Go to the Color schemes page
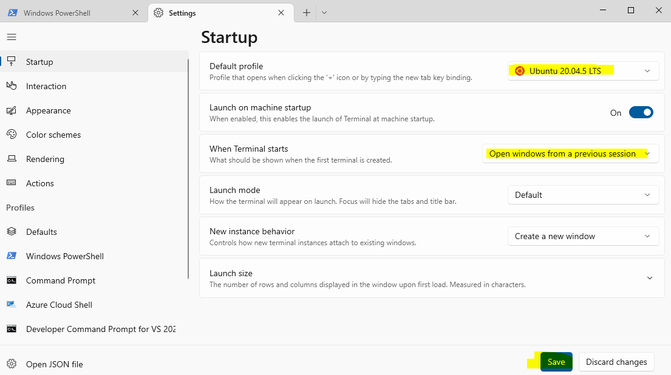This screenshot has width=671, height=375. click(x=94, y=134)
